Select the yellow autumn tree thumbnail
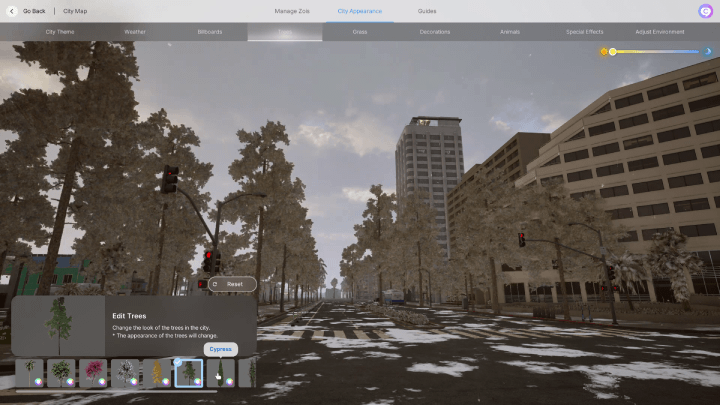Viewport: 720px width, 405px height. coord(156,372)
